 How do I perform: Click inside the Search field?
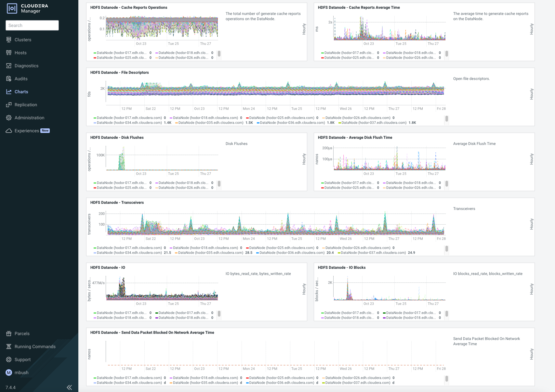pyautogui.click(x=32, y=25)
